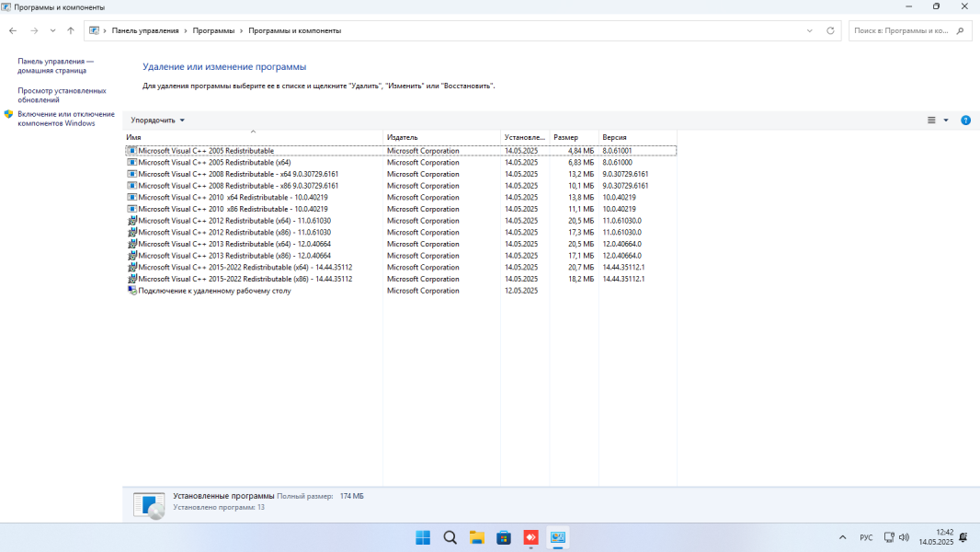This screenshot has height=552, width=980.
Task: Click the control panel icon in address bar
Action: point(94,30)
